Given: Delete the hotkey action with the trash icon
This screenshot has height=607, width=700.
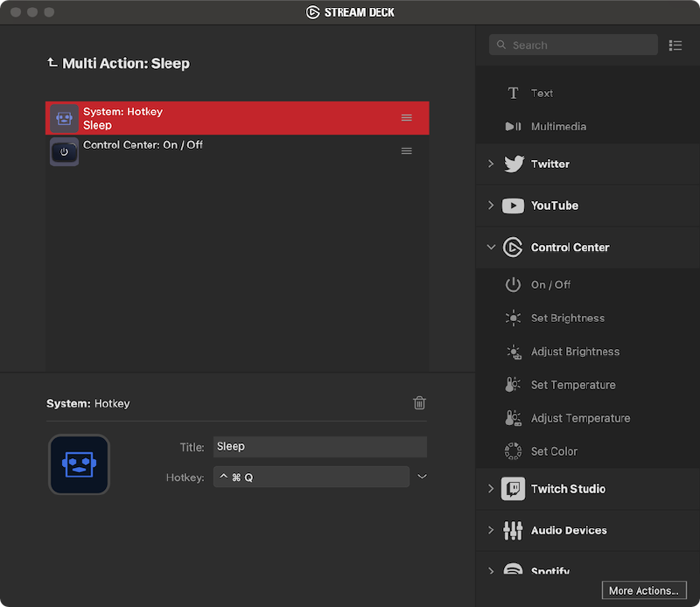Looking at the screenshot, I should tap(419, 403).
